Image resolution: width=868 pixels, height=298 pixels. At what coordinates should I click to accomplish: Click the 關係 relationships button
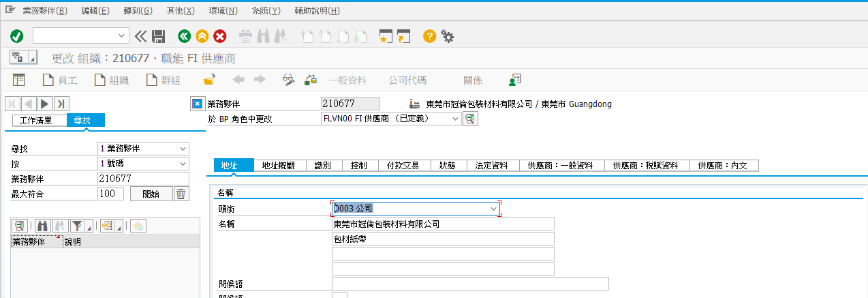click(473, 80)
